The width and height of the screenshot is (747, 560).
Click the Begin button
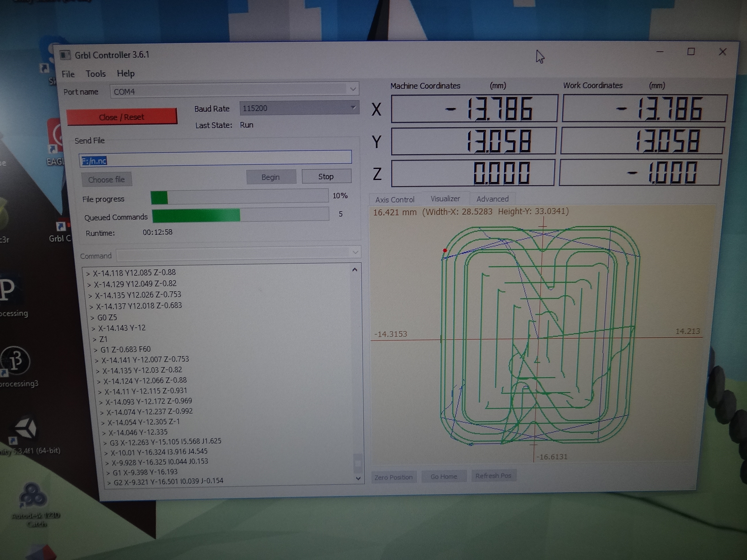271,177
